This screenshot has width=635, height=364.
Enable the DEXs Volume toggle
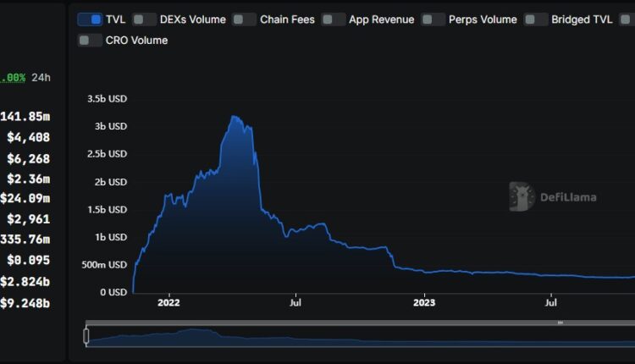145,19
